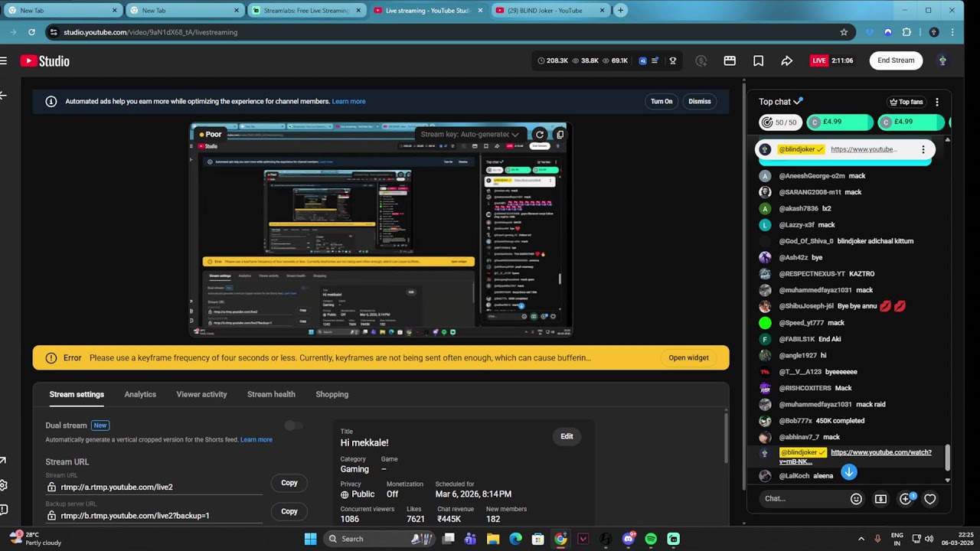Launch Spotify from the taskbar
The image size is (980, 551).
pos(651,539)
